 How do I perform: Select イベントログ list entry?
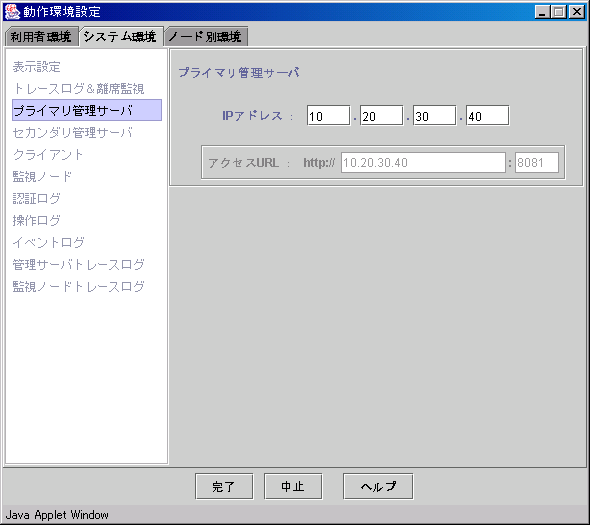[49, 242]
